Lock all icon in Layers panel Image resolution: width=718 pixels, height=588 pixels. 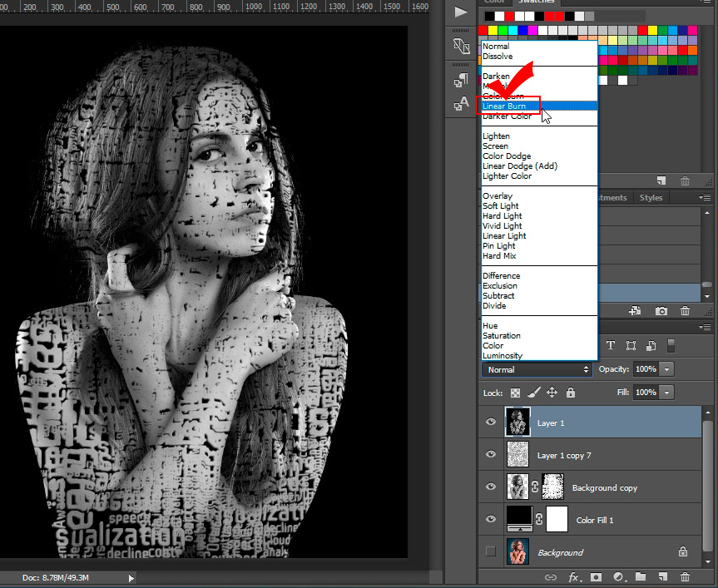click(x=571, y=393)
